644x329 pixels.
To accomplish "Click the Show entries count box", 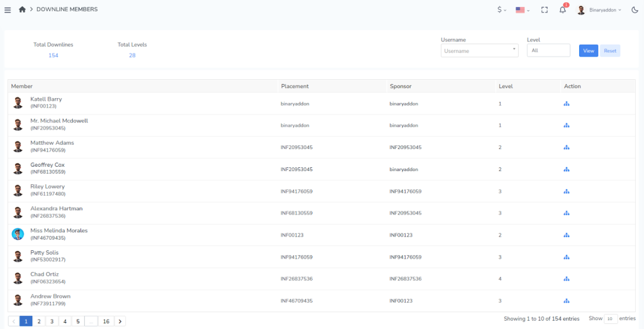I will pyautogui.click(x=610, y=319).
